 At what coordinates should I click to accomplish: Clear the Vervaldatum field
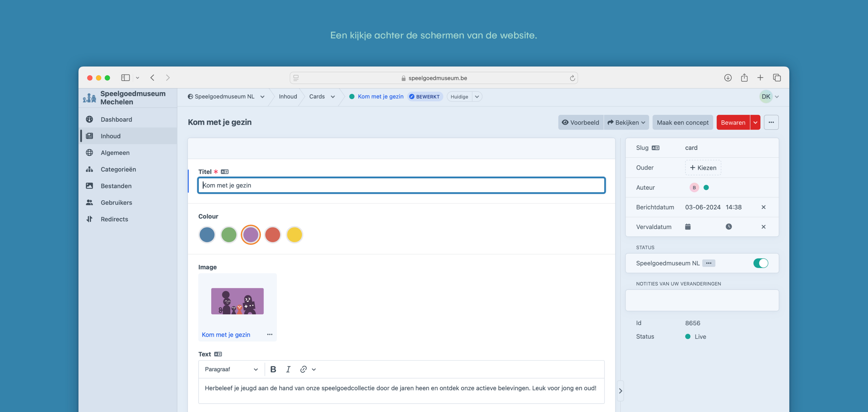764,227
